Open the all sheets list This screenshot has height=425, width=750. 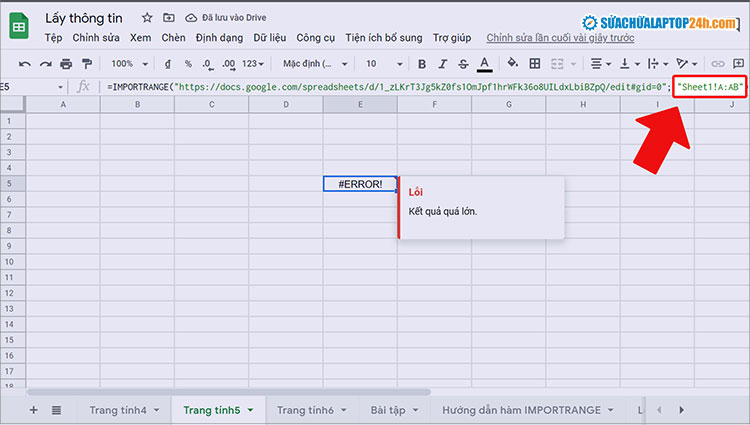56,410
